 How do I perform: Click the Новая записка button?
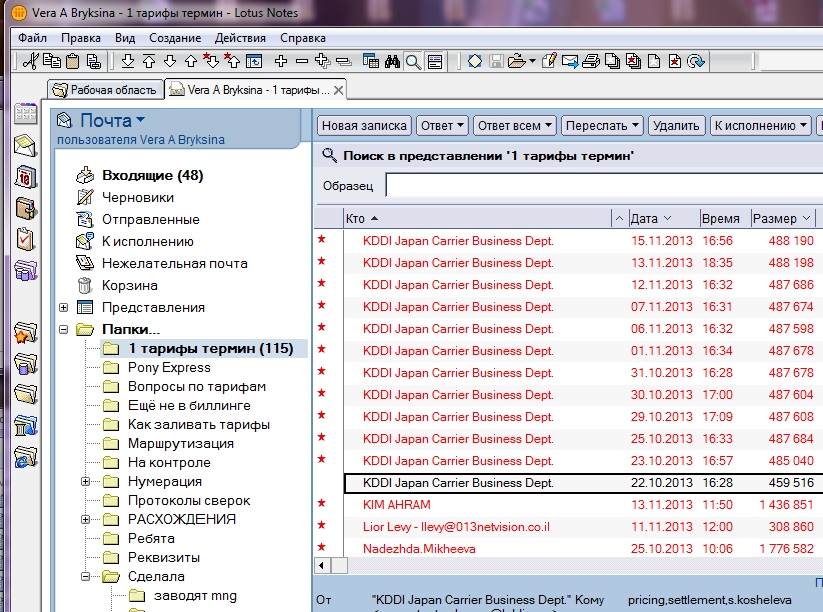[x=364, y=125]
